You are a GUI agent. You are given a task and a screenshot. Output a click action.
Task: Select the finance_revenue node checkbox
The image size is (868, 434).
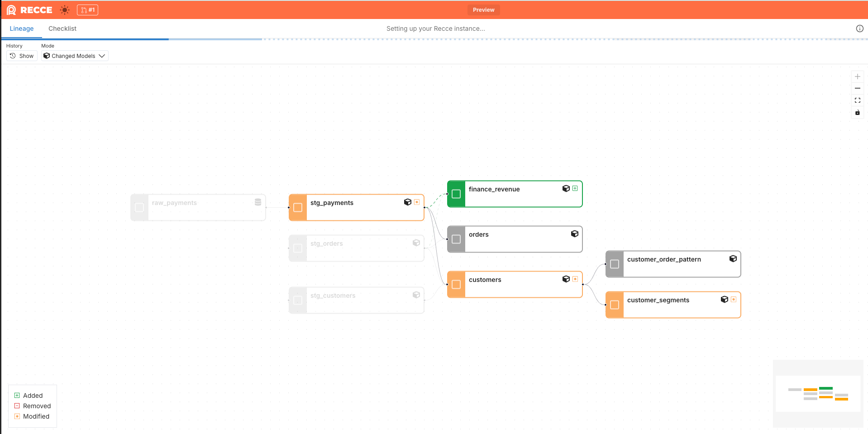tap(456, 194)
